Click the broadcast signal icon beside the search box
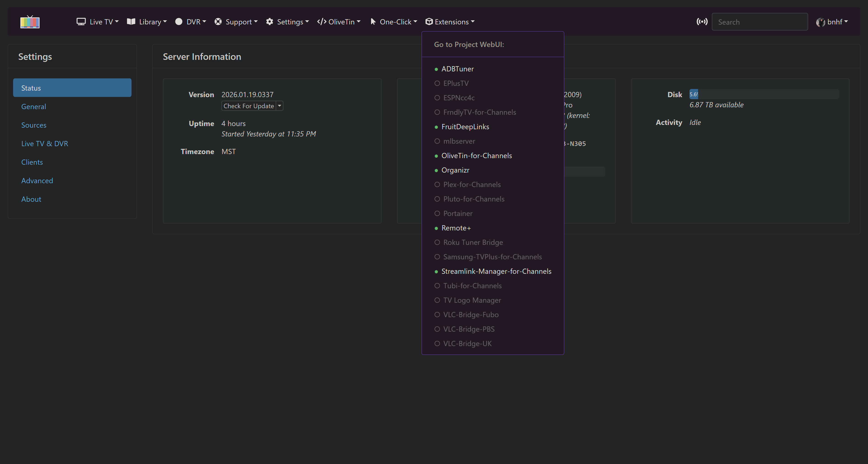This screenshot has width=868, height=464. coord(702,22)
